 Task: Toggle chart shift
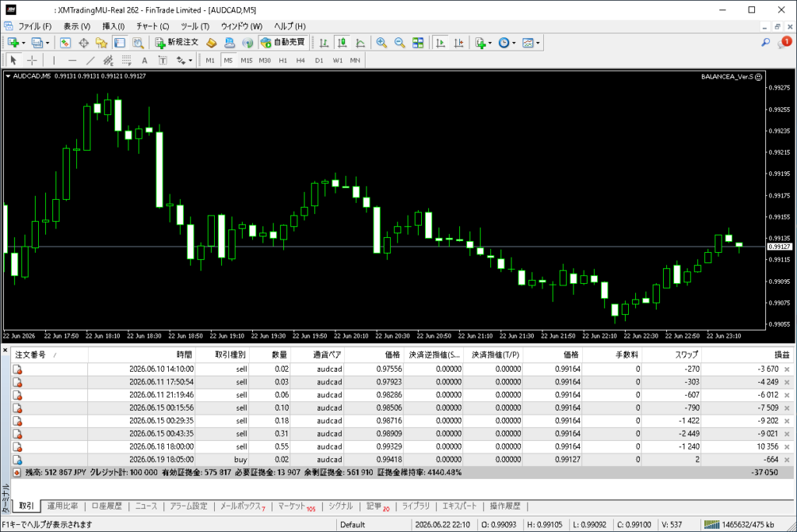(458, 43)
